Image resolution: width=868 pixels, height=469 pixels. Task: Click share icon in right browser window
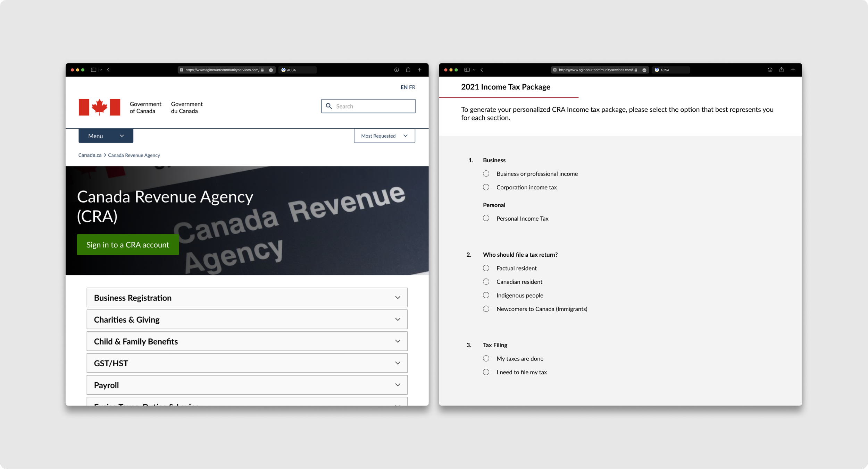pos(781,70)
